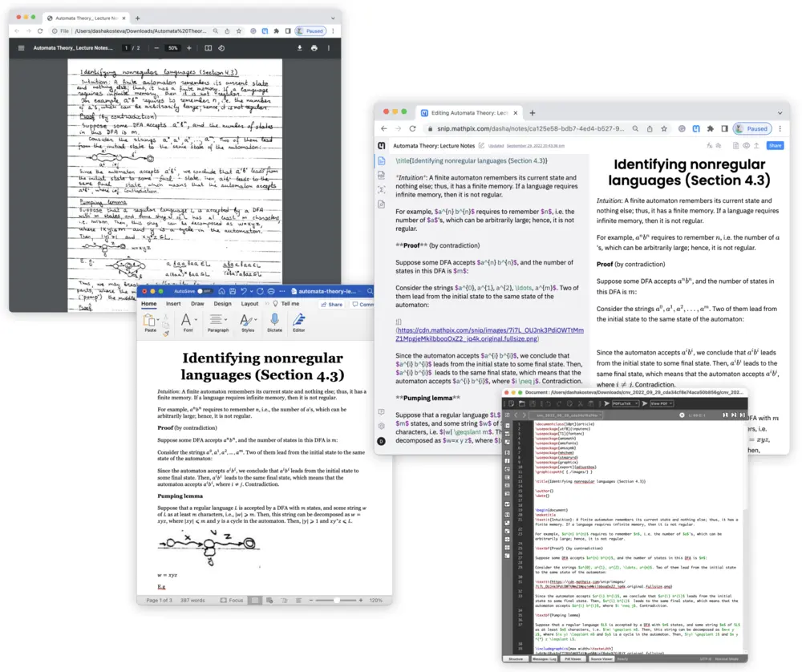Click the edit pencil beside the lecture notes title

[x=480, y=146]
